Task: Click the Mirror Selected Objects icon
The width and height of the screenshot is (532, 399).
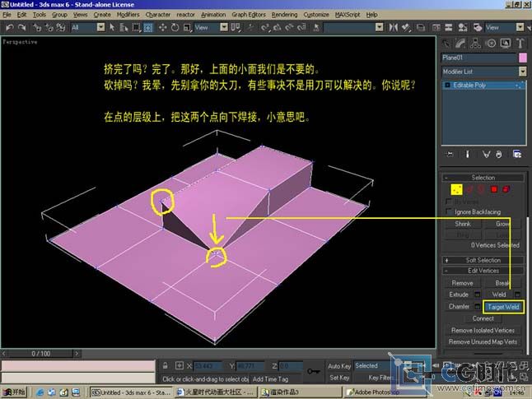Action: tap(393, 27)
